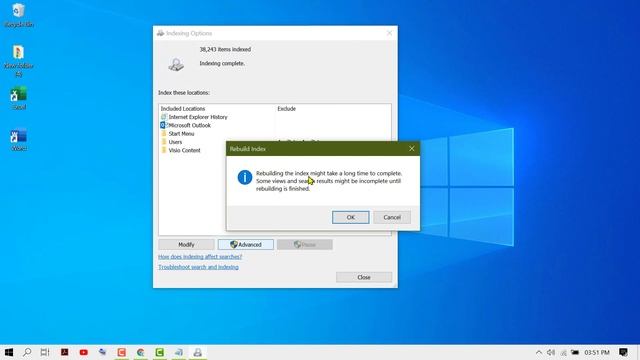Image resolution: width=640 pixels, height=360 pixels.
Task: Cancel the Rebuild Index dialog
Action: 392,217
